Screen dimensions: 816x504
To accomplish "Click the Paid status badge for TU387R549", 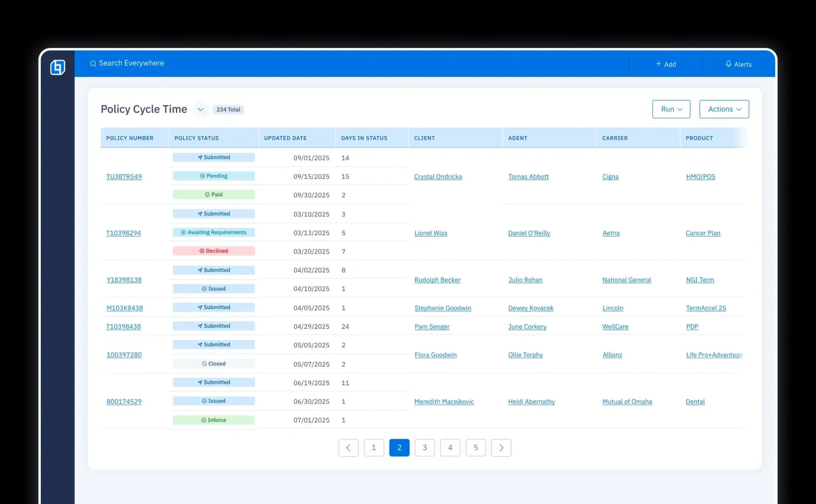I will 214,194.
